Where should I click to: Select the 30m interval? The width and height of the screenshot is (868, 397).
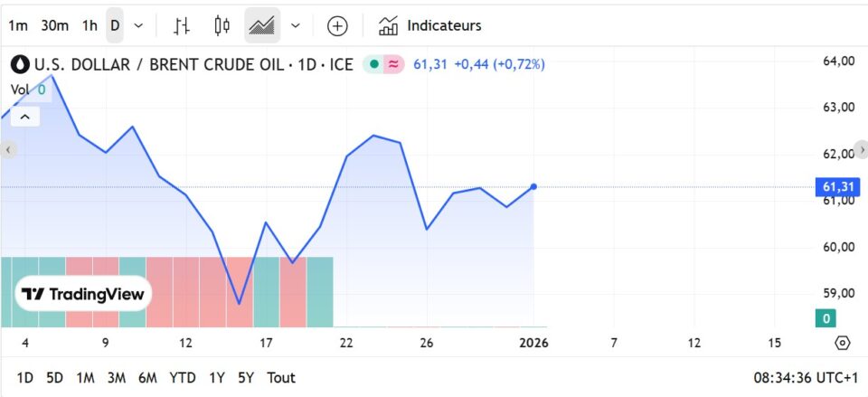click(54, 25)
